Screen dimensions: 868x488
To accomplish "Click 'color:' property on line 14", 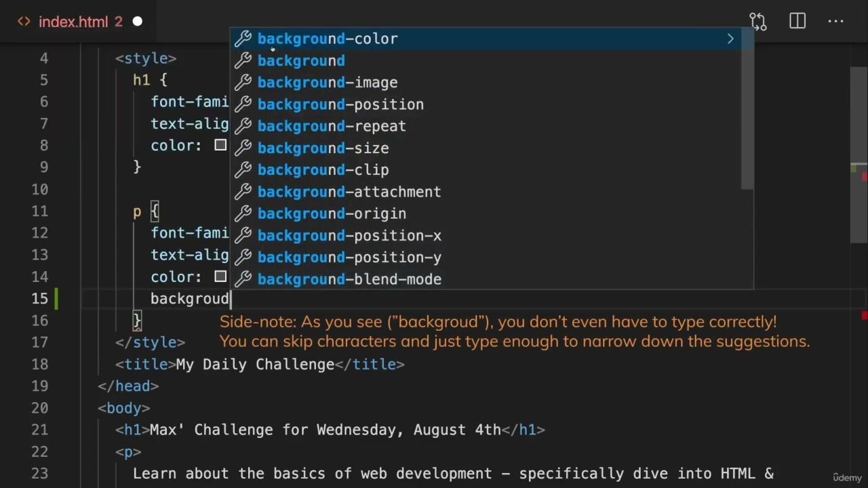I will [176, 277].
